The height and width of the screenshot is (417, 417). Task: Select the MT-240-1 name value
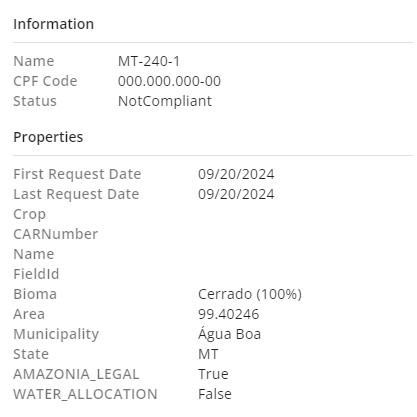point(149,61)
